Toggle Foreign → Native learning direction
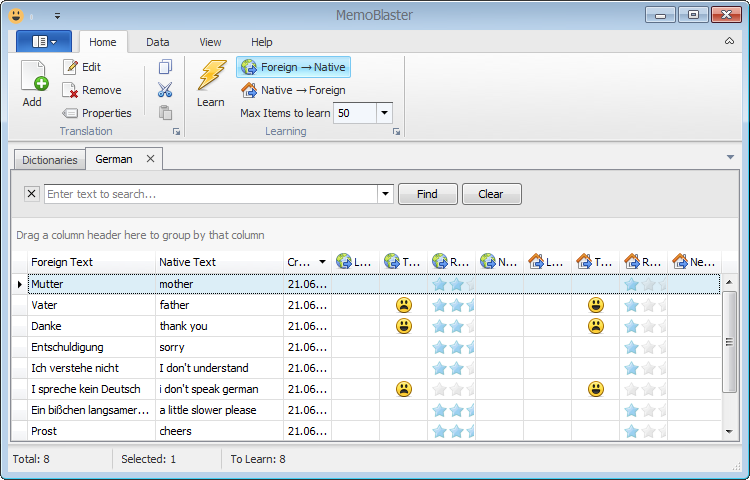The width and height of the screenshot is (750, 480). (x=293, y=67)
